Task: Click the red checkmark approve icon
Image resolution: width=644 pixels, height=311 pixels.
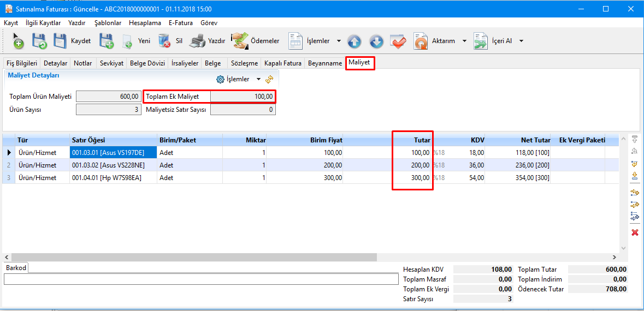Action: click(x=397, y=41)
